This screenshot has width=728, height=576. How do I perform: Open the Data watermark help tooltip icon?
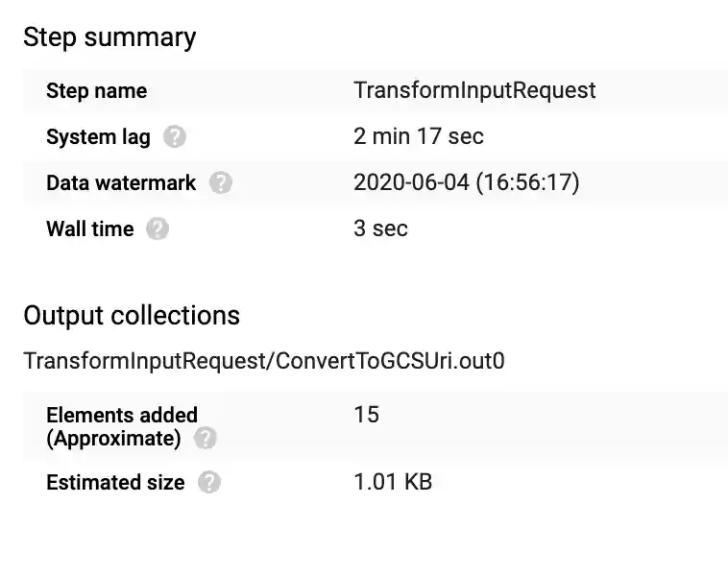click(x=221, y=183)
